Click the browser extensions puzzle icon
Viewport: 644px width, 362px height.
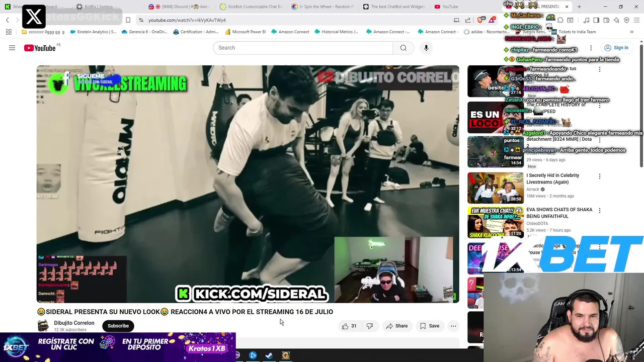click(560, 20)
